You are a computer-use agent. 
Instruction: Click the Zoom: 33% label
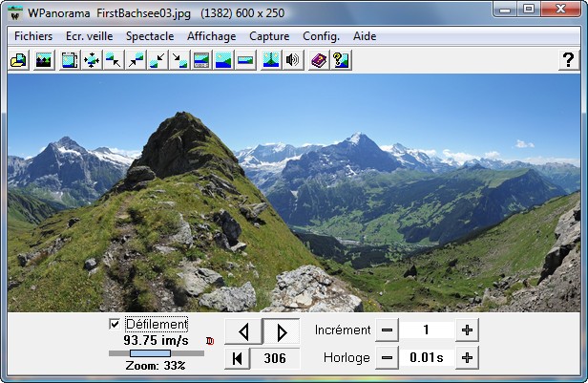pos(156,366)
